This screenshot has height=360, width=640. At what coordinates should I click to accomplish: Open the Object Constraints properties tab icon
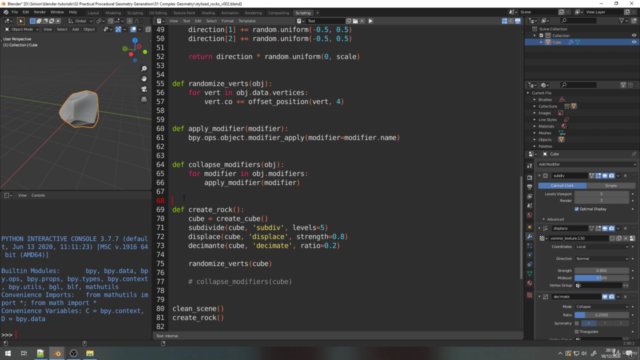click(530, 264)
